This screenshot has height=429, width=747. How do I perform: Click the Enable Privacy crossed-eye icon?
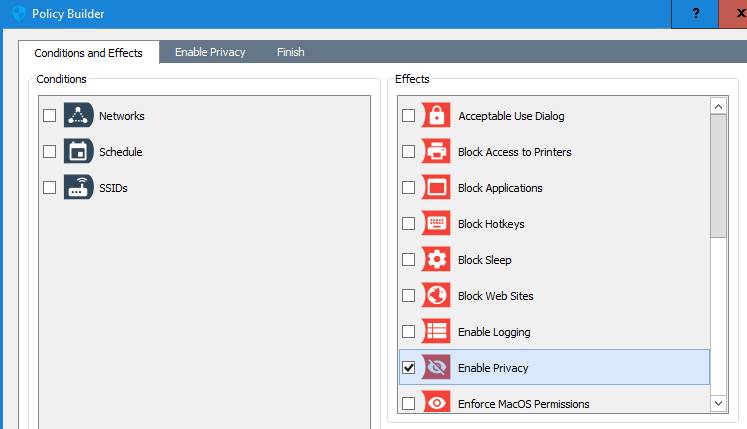pos(436,368)
